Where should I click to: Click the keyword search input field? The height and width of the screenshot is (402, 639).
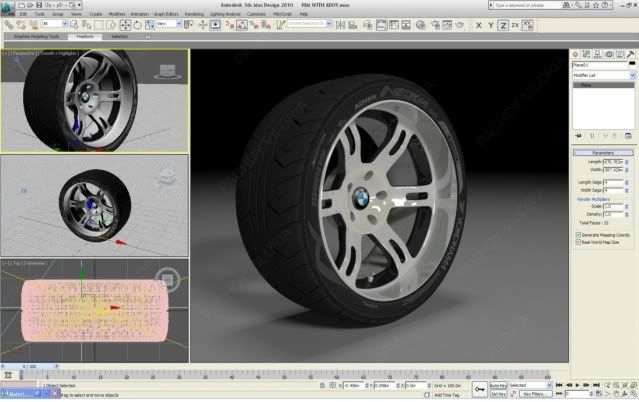coord(527,5)
